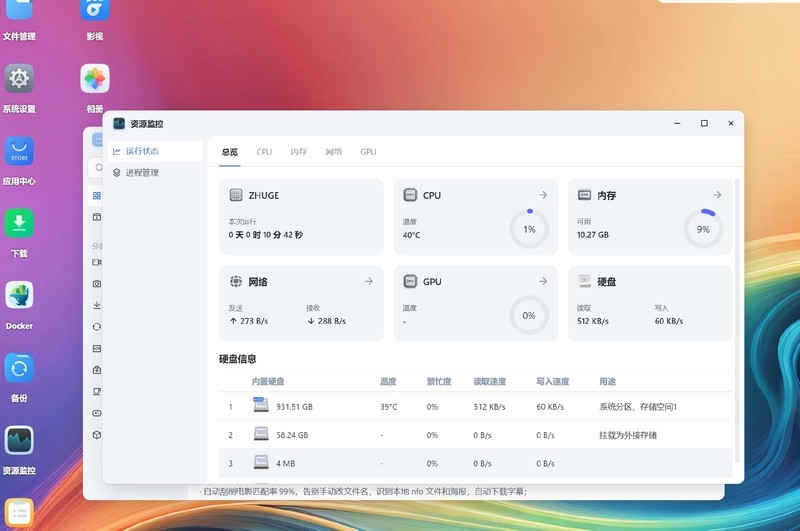This screenshot has height=531, width=800.
Task: Click the camera icon in background window sidebar
Action: pyautogui.click(x=96, y=283)
